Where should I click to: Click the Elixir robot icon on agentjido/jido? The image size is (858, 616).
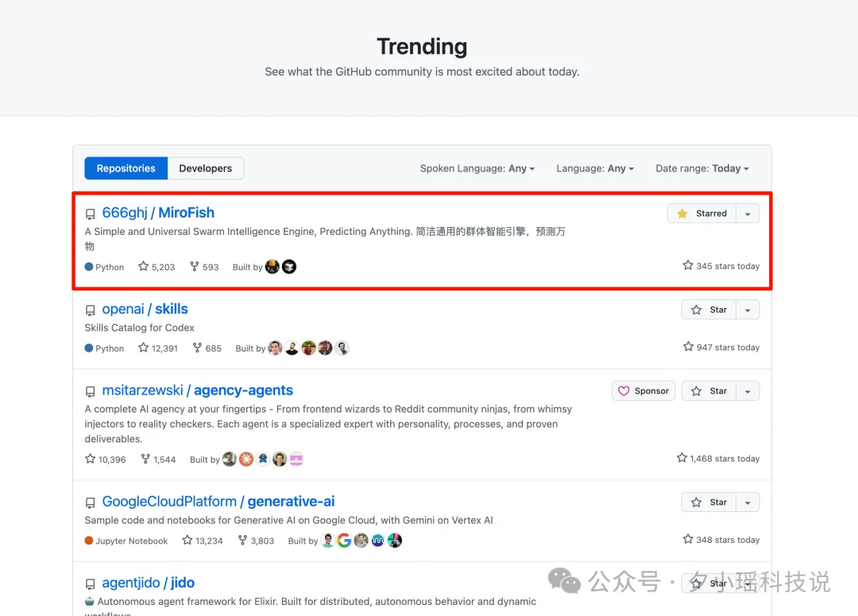point(90,601)
